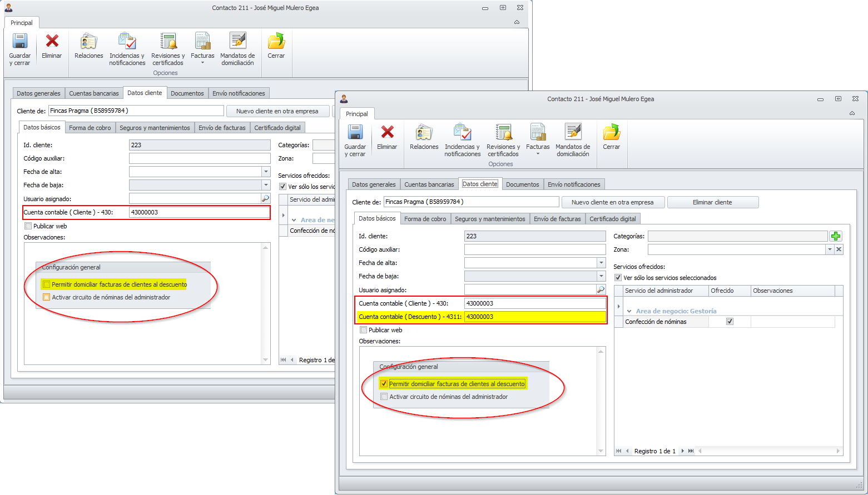Open Incidencias y notificaciones in front window
Viewport: 868px width, 495px height.
(462, 140)
